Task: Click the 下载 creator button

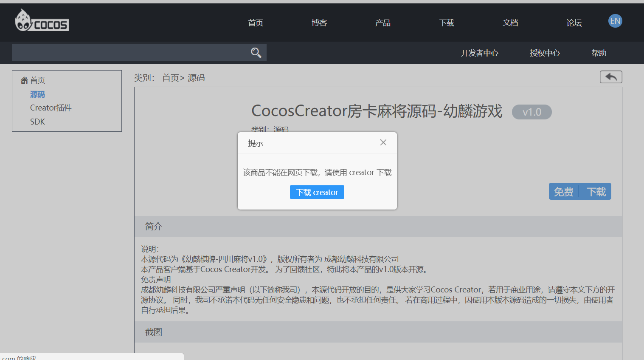Action: click(317, 192)
